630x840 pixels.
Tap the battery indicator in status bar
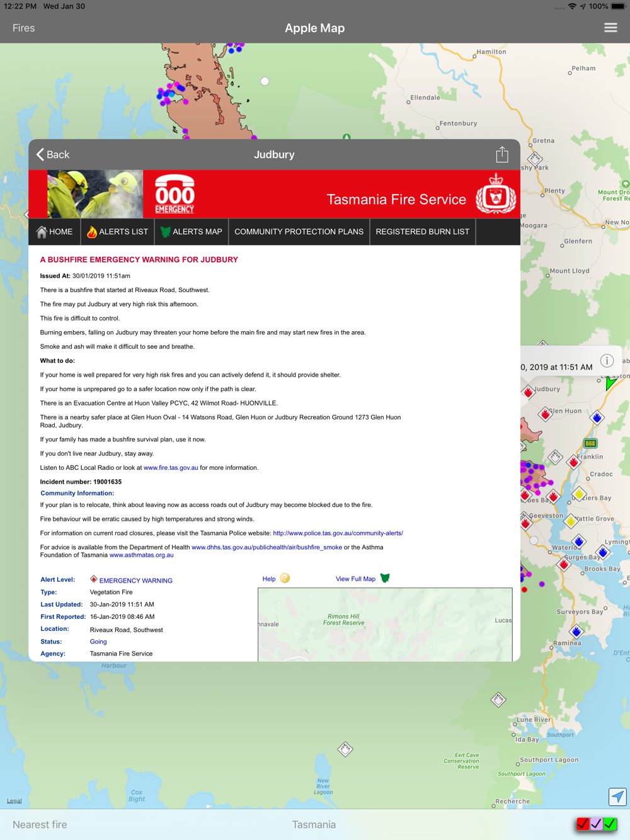point(618,6)
